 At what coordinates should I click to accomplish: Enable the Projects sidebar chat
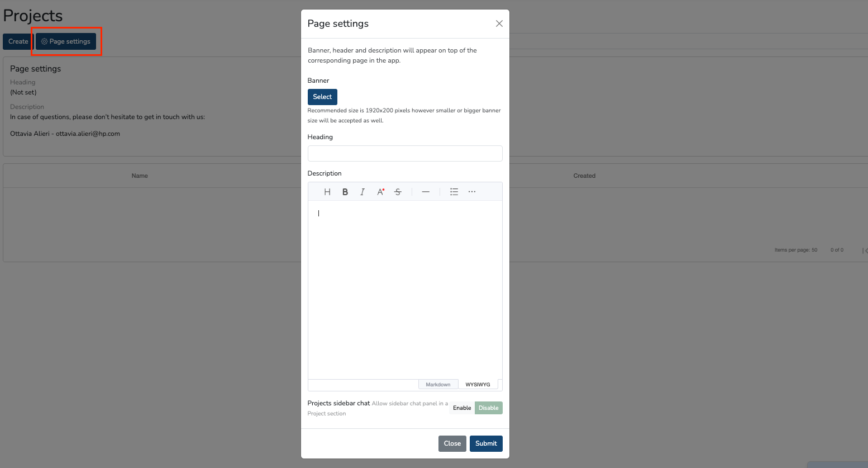pos(462,408)
